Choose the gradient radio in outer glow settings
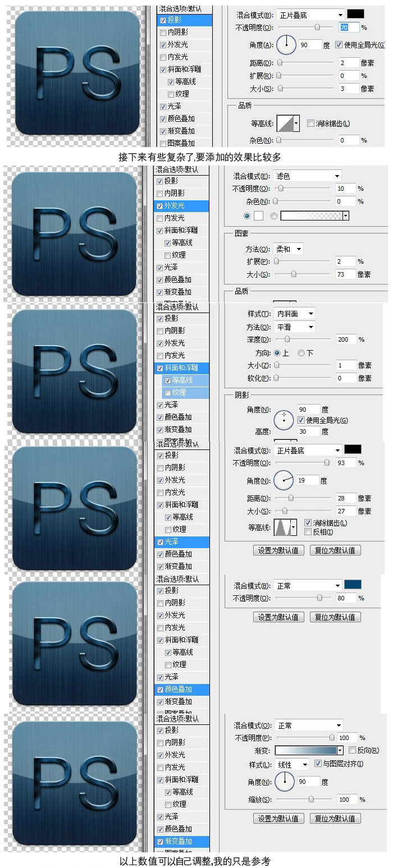The image size is (393, 868). (274, 215)
